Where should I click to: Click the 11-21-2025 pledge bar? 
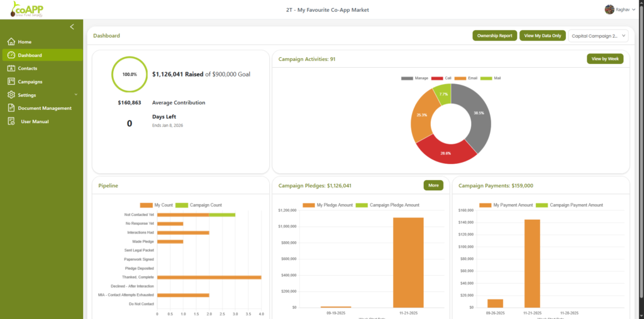(x=408, y=262)
